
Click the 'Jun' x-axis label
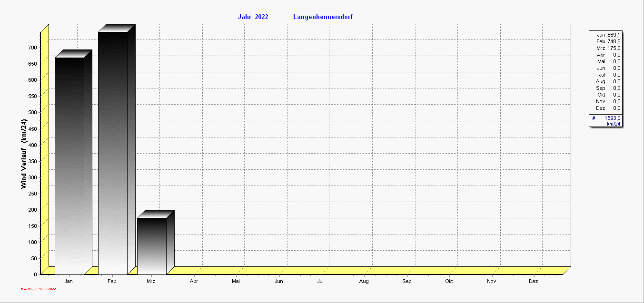pyautogui.click(x=279, y=282)
